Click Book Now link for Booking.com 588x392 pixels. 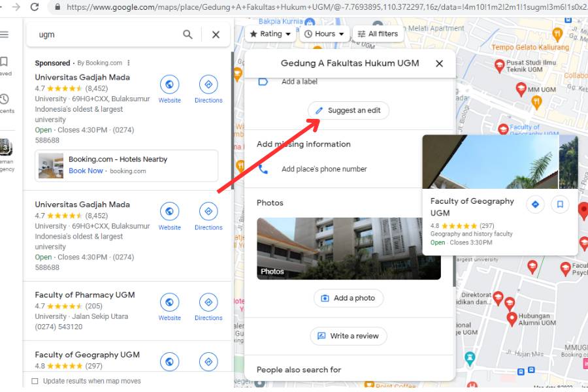point(86,171)
